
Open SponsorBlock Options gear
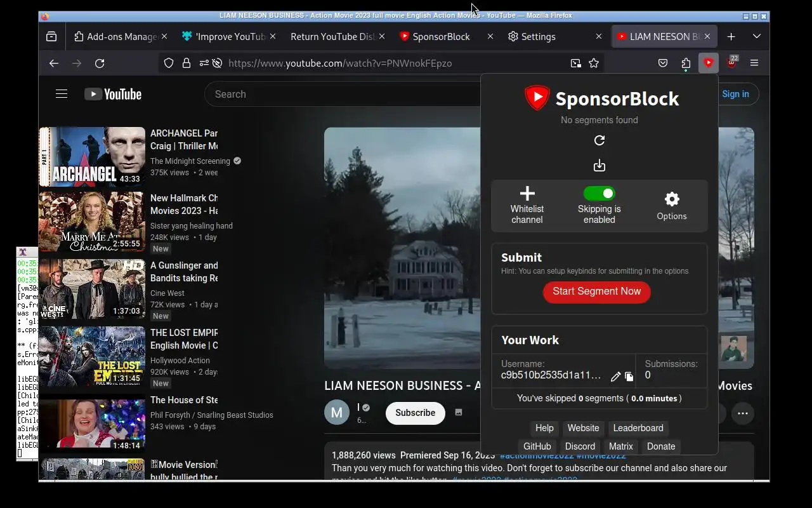pyautogui.click(x=672, y=199)
